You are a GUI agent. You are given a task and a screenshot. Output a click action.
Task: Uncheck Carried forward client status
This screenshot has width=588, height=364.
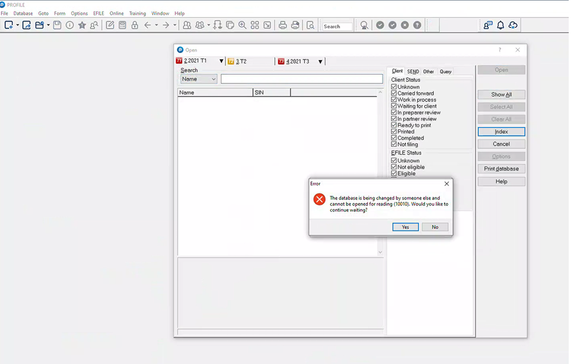click(x=394, y=93)
